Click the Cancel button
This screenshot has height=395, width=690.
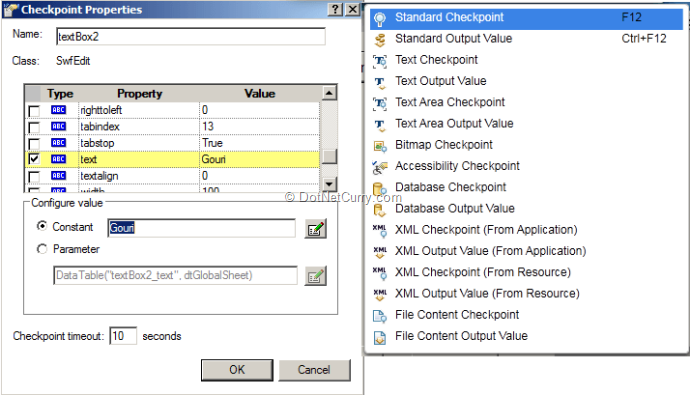click(314, 370)
